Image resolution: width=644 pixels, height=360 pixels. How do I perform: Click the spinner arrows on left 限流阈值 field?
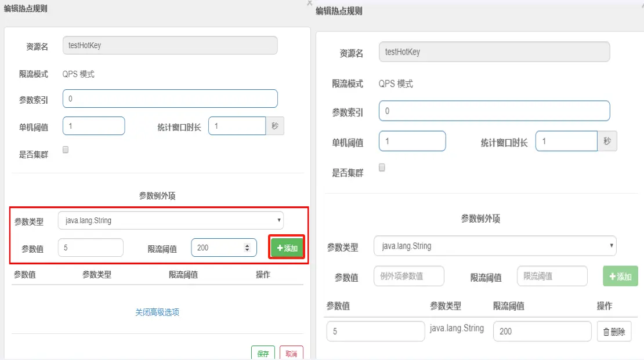pyautogui.click(x=247, y=248)
